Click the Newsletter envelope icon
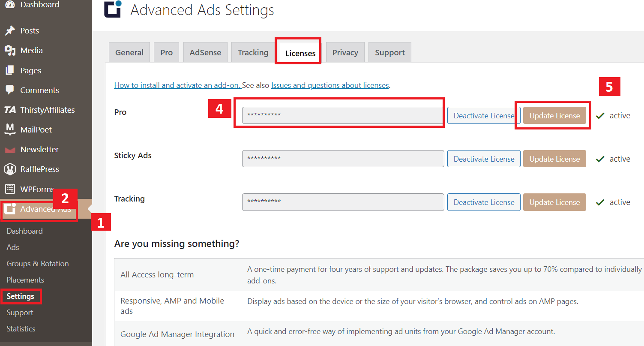This screenshot has width=644, height=346. pos(9,149)
